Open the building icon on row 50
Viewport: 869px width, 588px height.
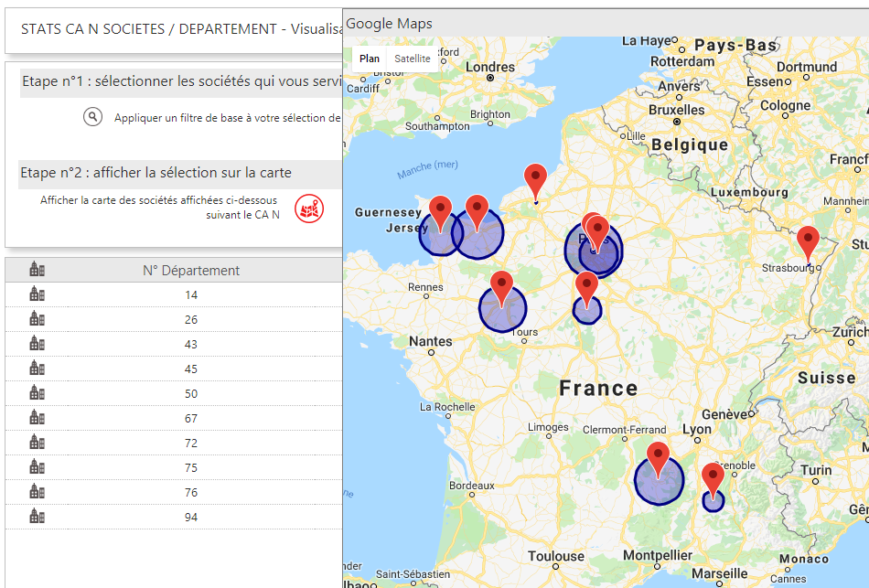pyautogui.click(x=38, y=393)
